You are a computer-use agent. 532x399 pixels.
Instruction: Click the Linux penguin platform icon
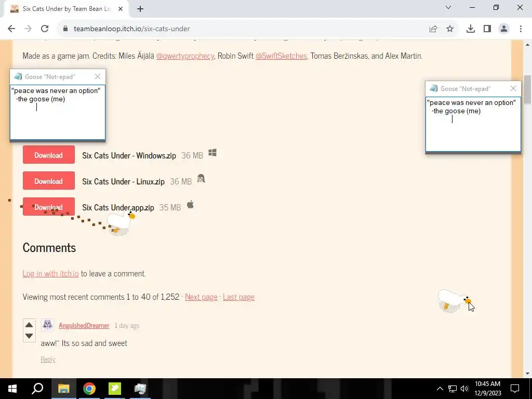click(x=201, y=179)
